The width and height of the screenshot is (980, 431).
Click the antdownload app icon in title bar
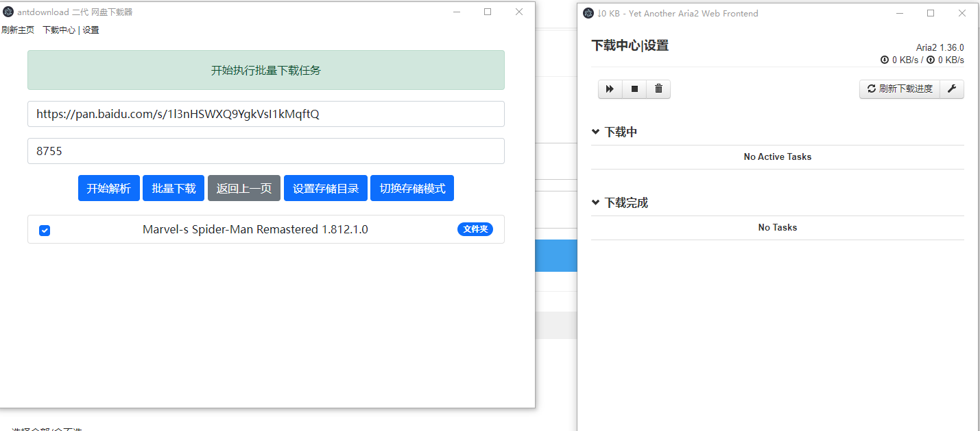[8, 12]
